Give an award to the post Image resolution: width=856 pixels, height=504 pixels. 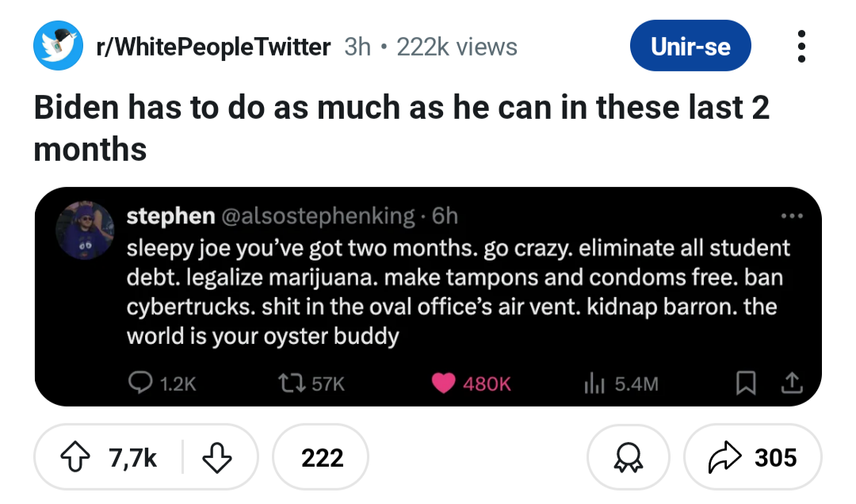coord(628,457)
